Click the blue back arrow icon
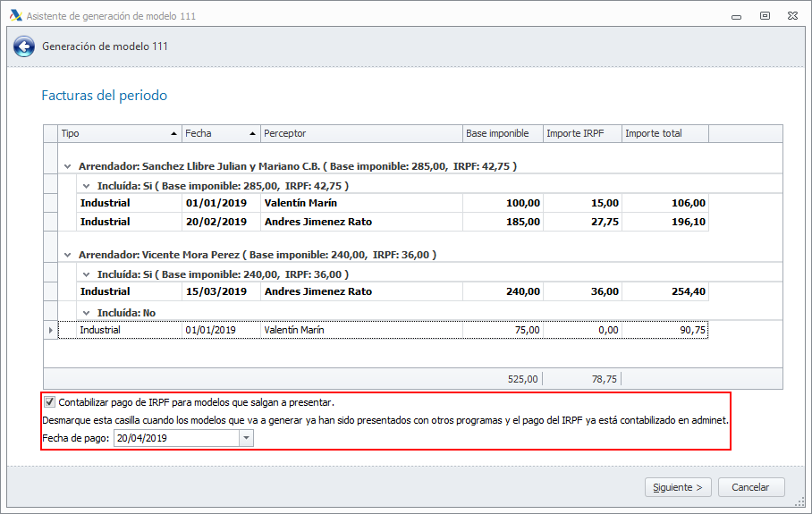 pos(24,47)
